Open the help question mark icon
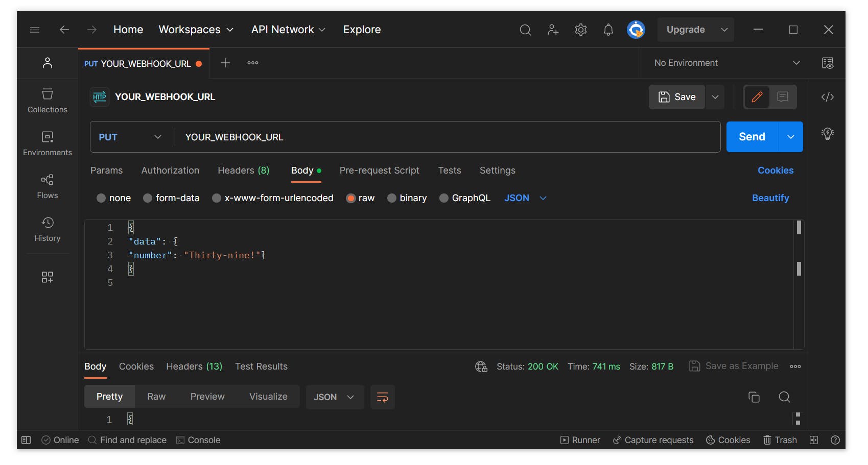The height and width of the screenshot is (465, 868). pyautogui.click(x=835, y=440)
